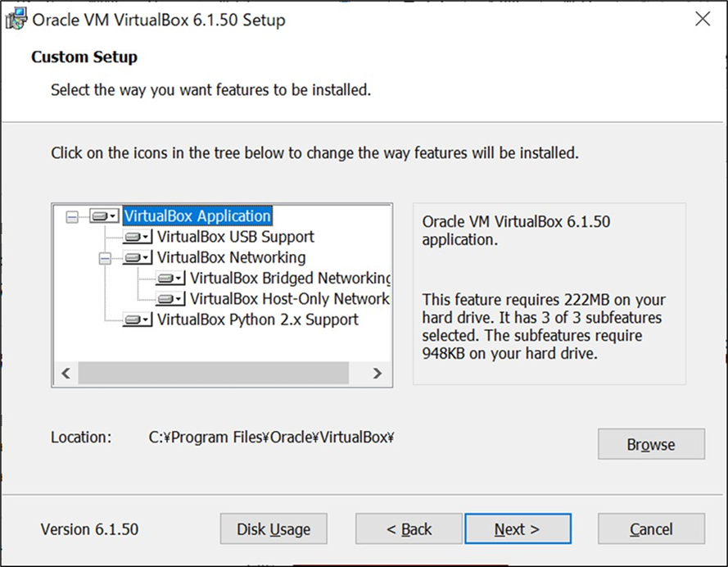This screenshot has width=728, height=567.
Task: Select VirtualBox USB Support tree item
Action: coord(235,237)
